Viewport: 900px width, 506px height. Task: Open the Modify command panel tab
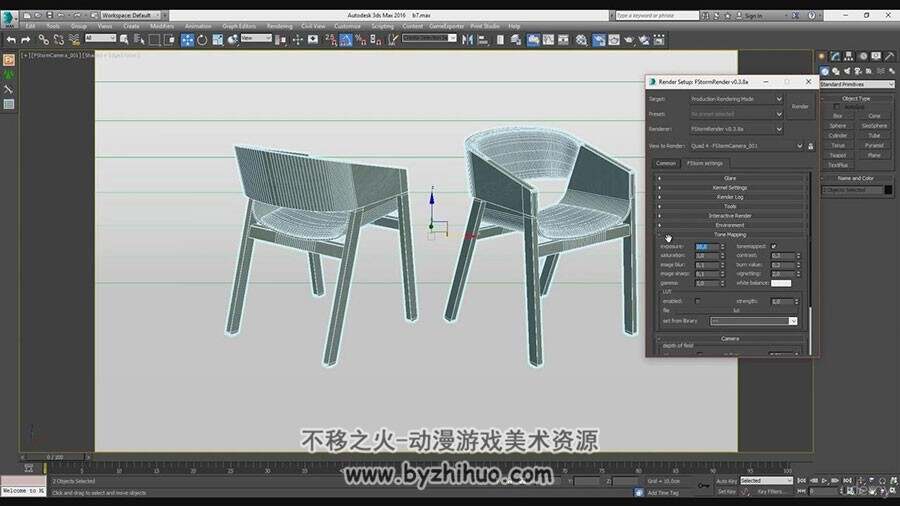click(836, 56)
